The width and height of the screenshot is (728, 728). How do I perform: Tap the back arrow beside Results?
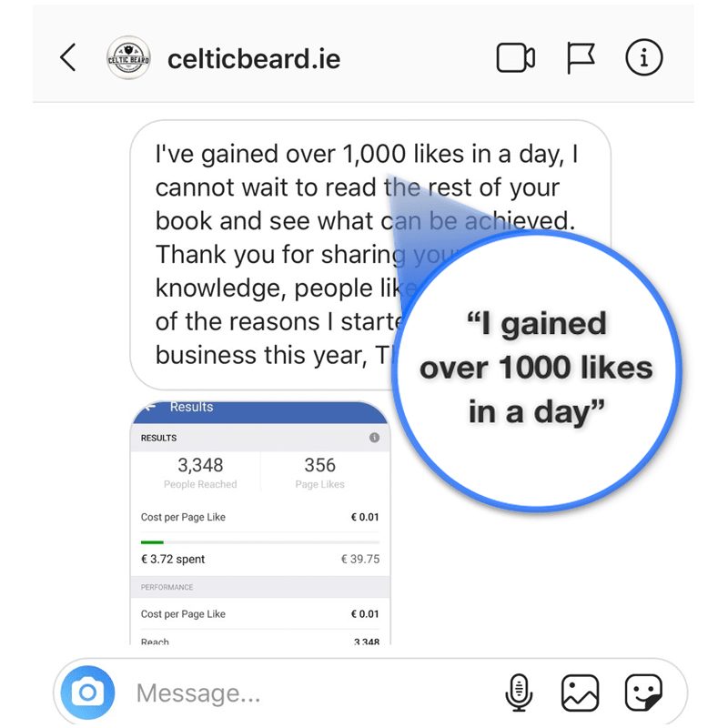point(149,407)
